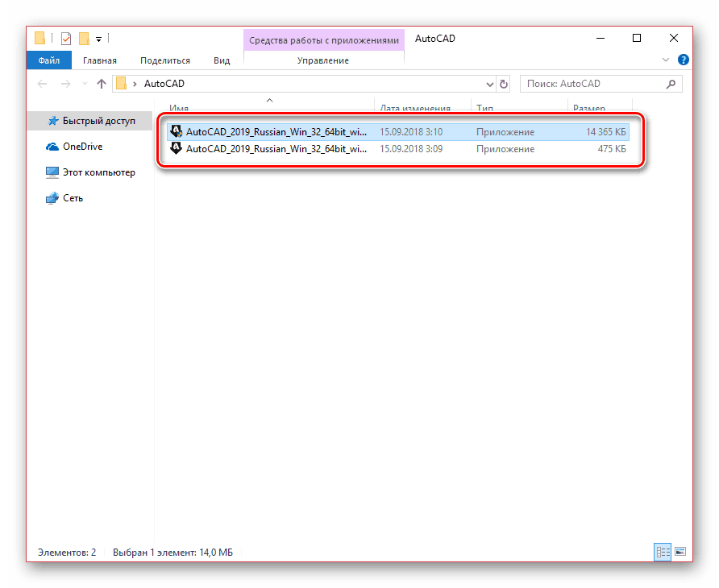719x588 pixels.
Task: Click the Выбран 1 элемент: 14,0 МБ status text
Action: click(172, 553)
